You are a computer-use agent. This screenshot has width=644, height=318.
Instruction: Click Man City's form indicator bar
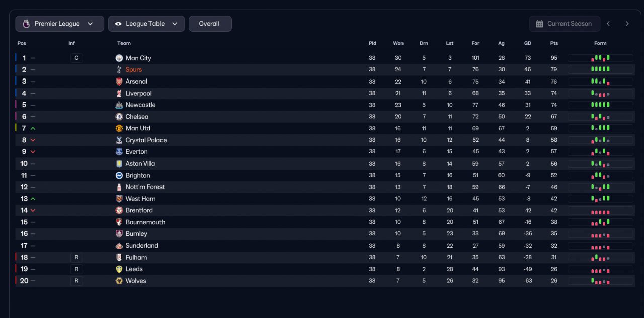[600, 58]
